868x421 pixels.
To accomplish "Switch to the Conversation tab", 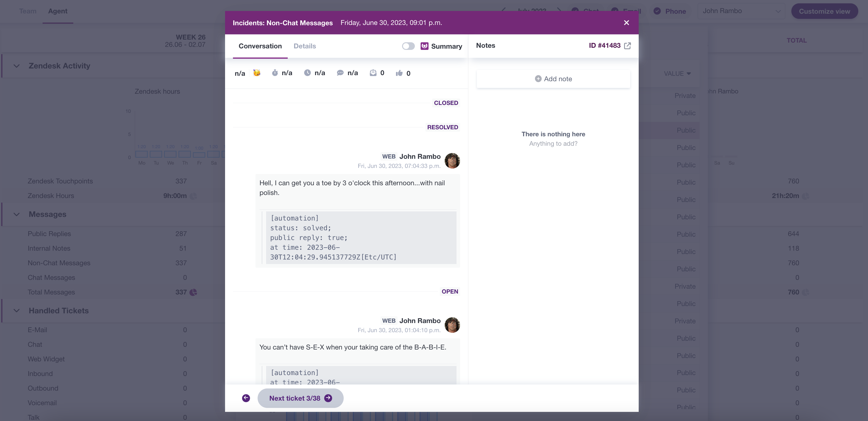I will point(260,46).
